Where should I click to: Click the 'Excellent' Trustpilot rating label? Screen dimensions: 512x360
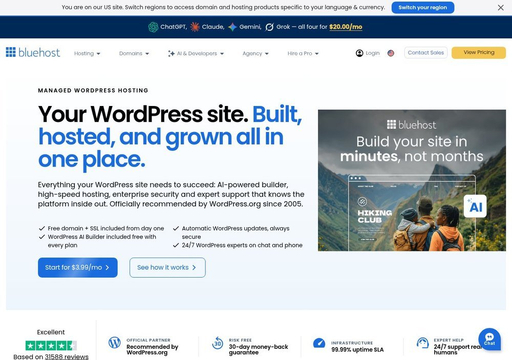tap(51, 332)
